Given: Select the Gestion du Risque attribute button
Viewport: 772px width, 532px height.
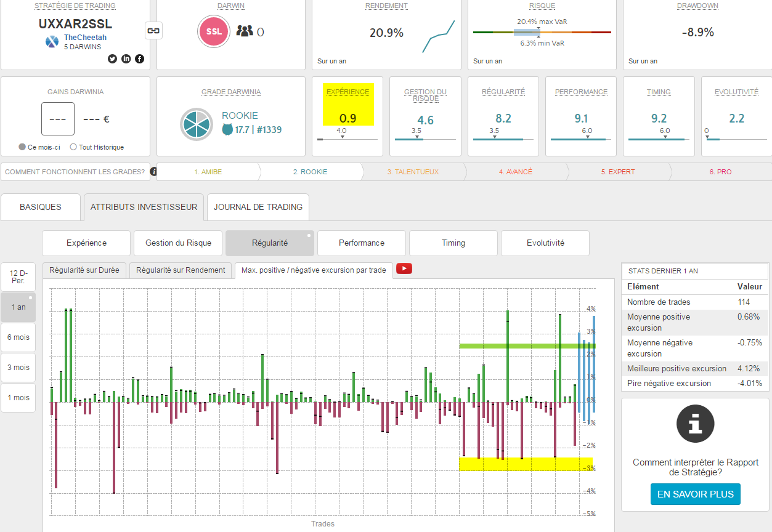Looking at the screenshot, I should 178,243.
